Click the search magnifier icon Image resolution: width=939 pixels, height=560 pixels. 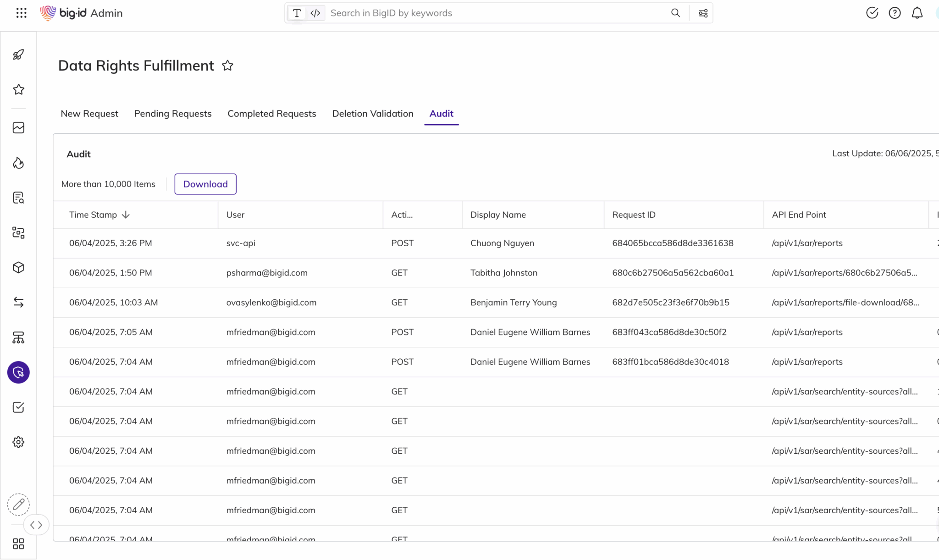[675, 13]
